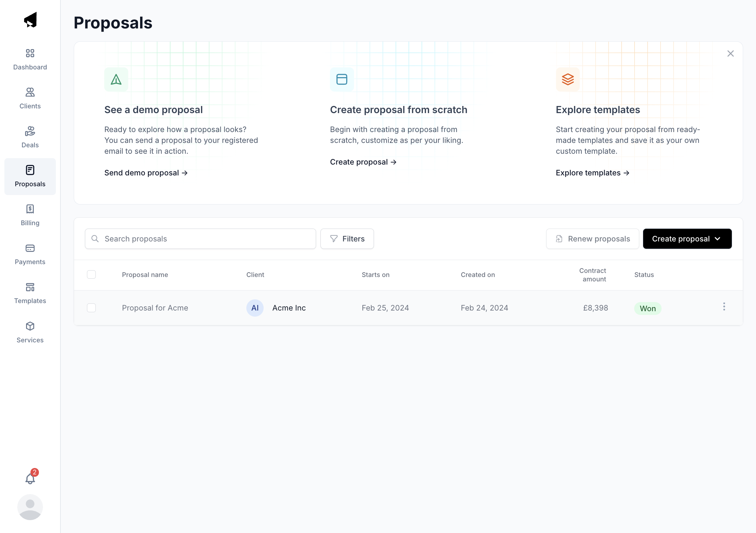This screenshot has height=533, width=756.
Task: Click Renew proposals button
Action: [593, 239]
